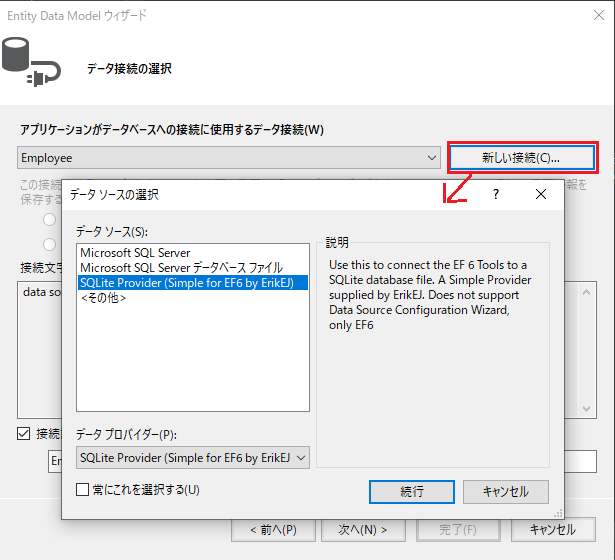Check 常にこれを選択する(U) checkbox
The width and height of the screenshot is (615, 560).
point(82,490)
